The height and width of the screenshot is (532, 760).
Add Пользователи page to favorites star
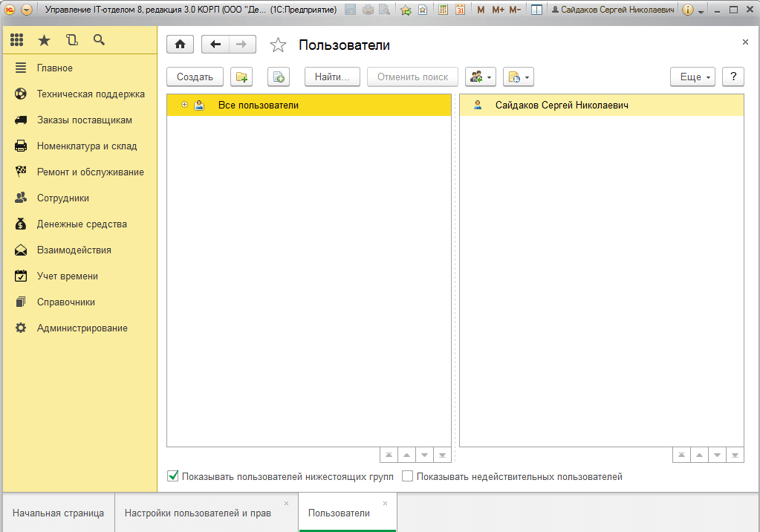click(278, 45)
